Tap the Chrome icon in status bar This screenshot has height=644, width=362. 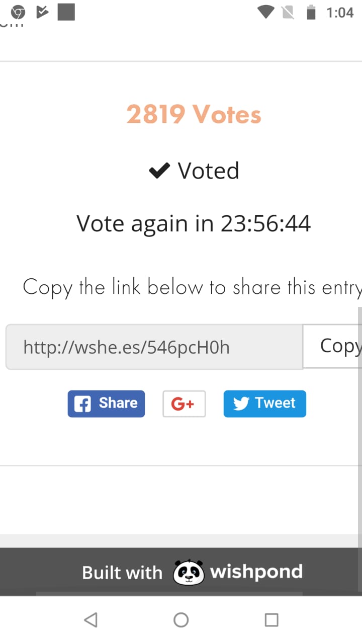18,12
